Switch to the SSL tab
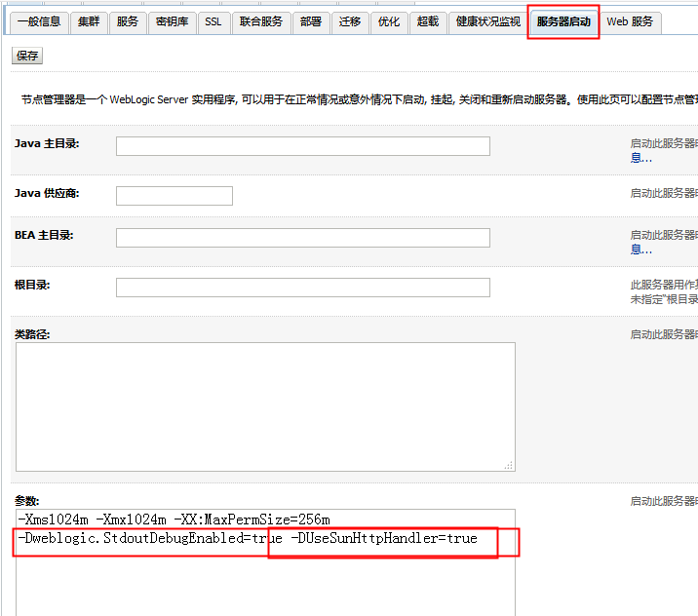698x616 pixels. (213, 21)
